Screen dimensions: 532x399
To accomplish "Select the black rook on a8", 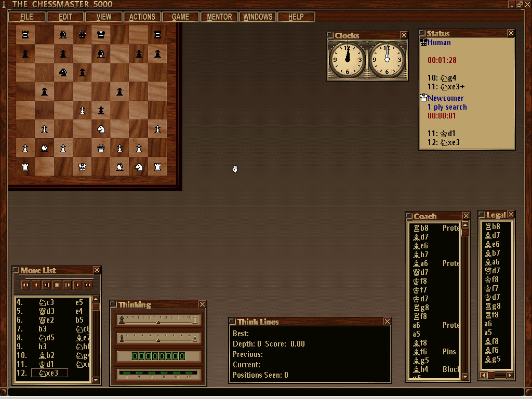I will (x=25, y=34).
